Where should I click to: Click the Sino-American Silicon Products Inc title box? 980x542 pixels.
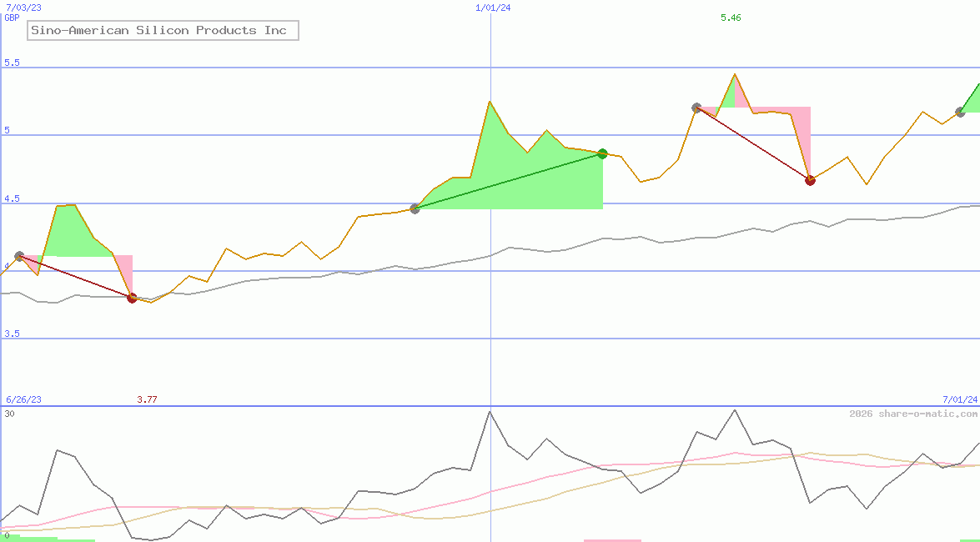coord(163,30)
